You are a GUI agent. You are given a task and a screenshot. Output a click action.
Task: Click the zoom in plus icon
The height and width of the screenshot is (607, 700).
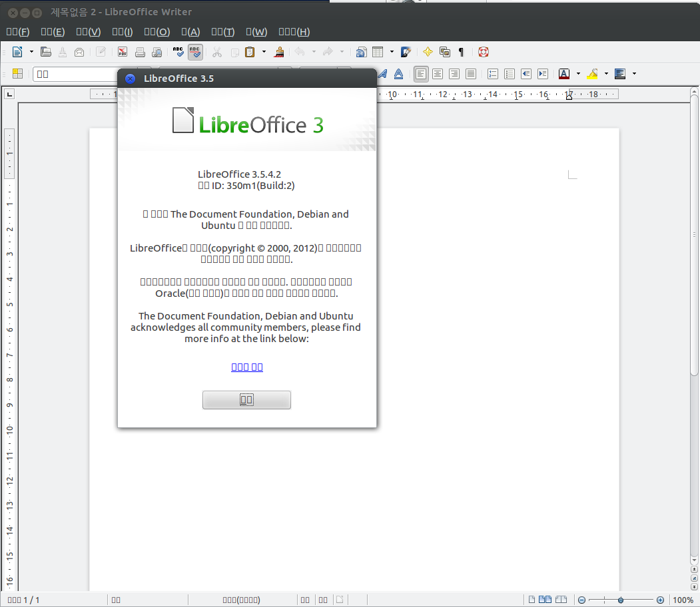pos(660,600)
